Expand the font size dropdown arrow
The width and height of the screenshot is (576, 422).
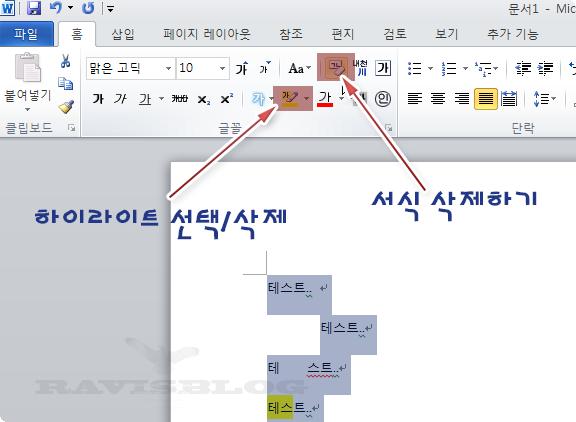[x=222, y=68]
